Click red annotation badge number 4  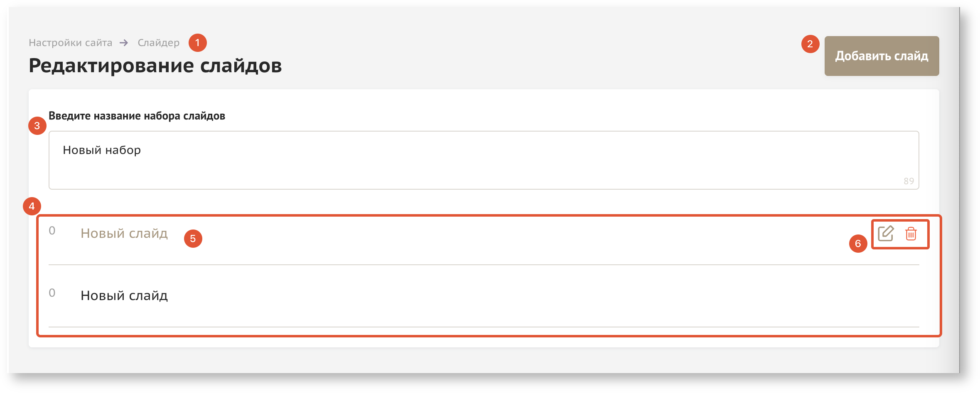tap(32, 206)
